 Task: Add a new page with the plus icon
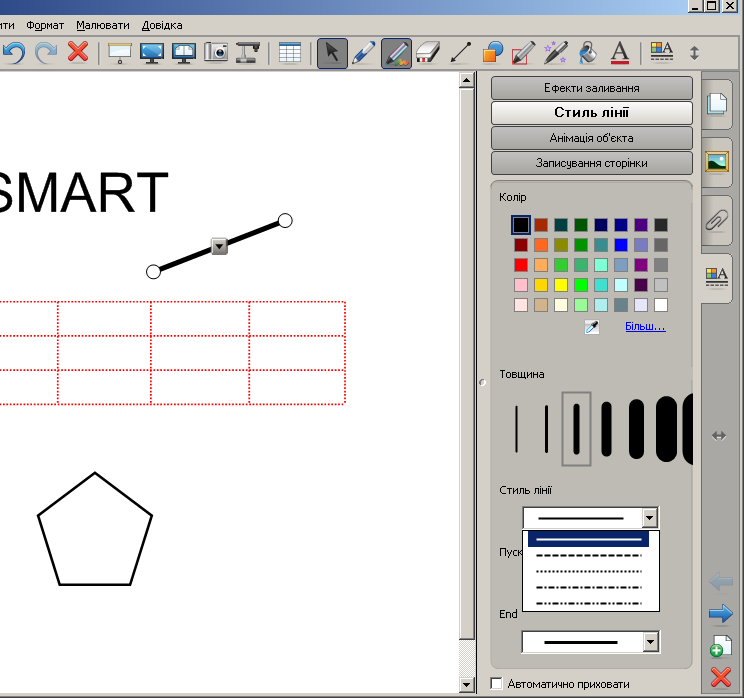pyautogui.click(x=721, y=646)
